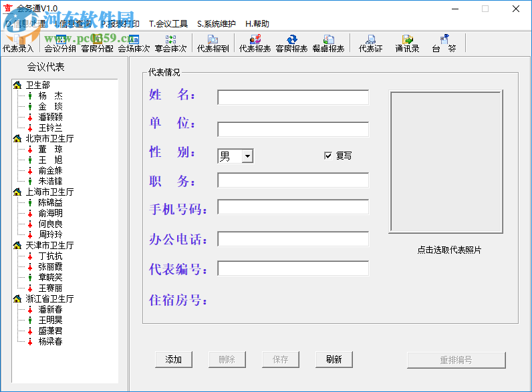
Task: Click the 客房分配 toolbar icon
Action: coord(98,43)
